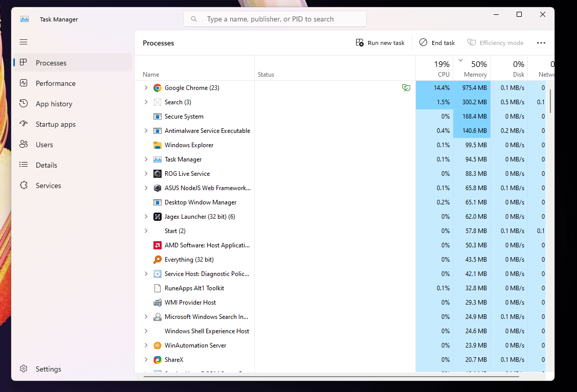Expand the Task Manager process group

[146, 159]
